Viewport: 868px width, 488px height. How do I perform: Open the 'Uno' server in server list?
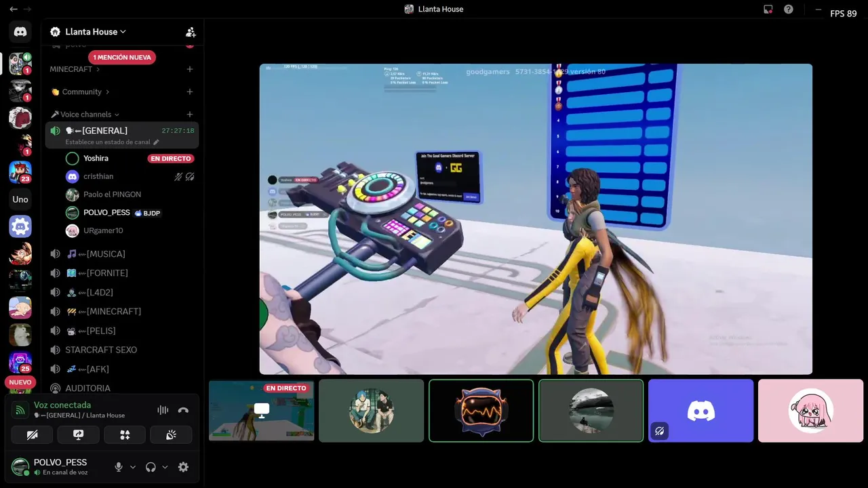coord(20,199)
